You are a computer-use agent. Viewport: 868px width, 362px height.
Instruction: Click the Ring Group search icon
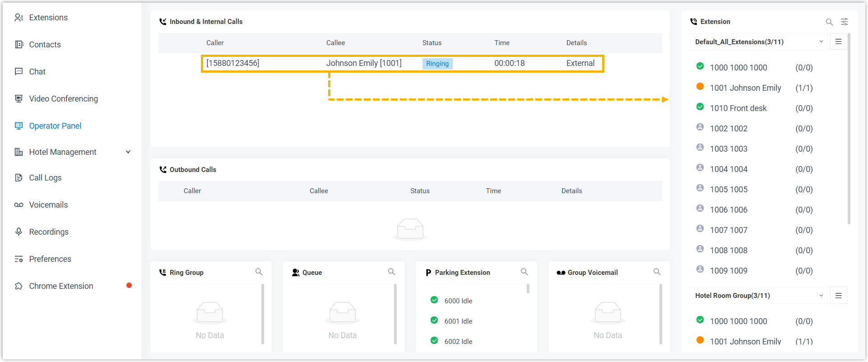[x=259, y=272]
